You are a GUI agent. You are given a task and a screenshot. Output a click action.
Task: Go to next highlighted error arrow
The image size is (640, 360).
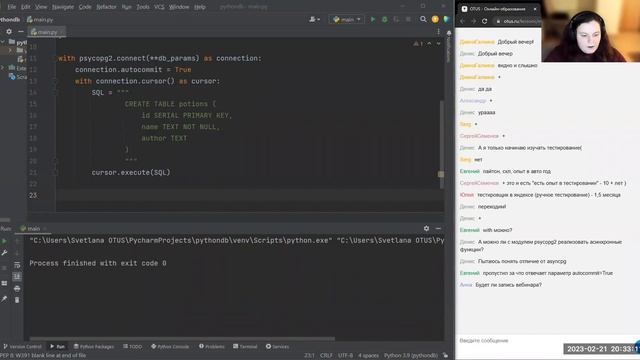pyautogui.click(x=438, y=44)
